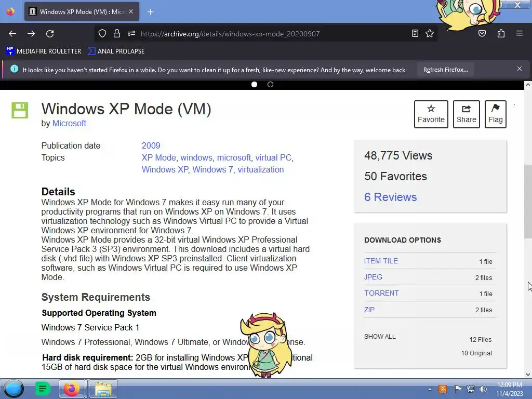Viewport: 532px width, 399px height.
Task: Bookmark this page with the star icon
Action: click(430, 33)
